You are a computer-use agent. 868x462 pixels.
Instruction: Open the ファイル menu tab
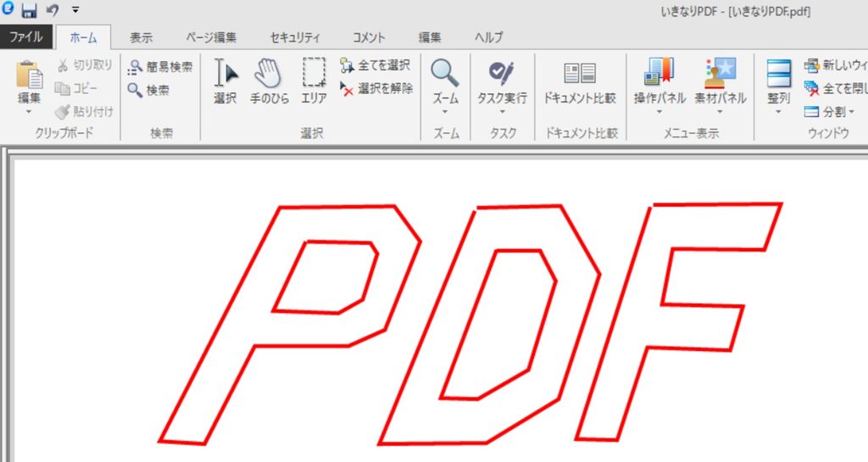26,37
